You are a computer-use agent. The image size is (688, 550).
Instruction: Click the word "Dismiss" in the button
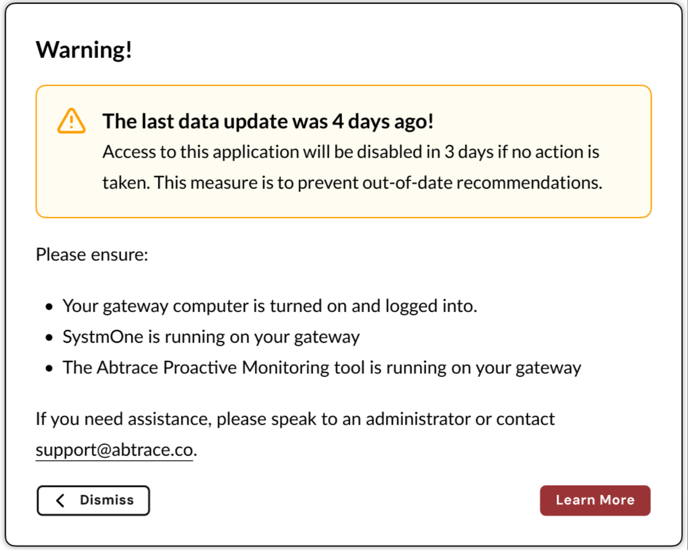click(106, 500)
